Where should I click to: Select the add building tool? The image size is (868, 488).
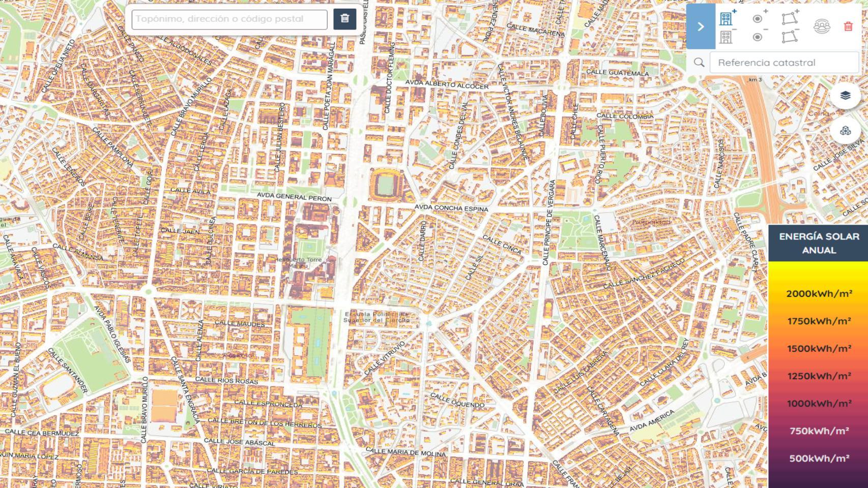[727, 18]
